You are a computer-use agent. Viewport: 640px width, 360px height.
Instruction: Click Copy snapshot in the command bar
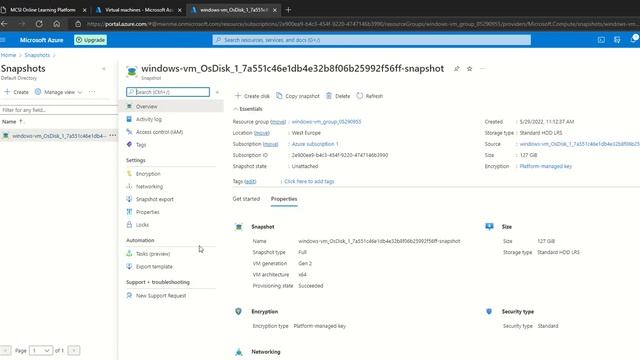point(298,96)
